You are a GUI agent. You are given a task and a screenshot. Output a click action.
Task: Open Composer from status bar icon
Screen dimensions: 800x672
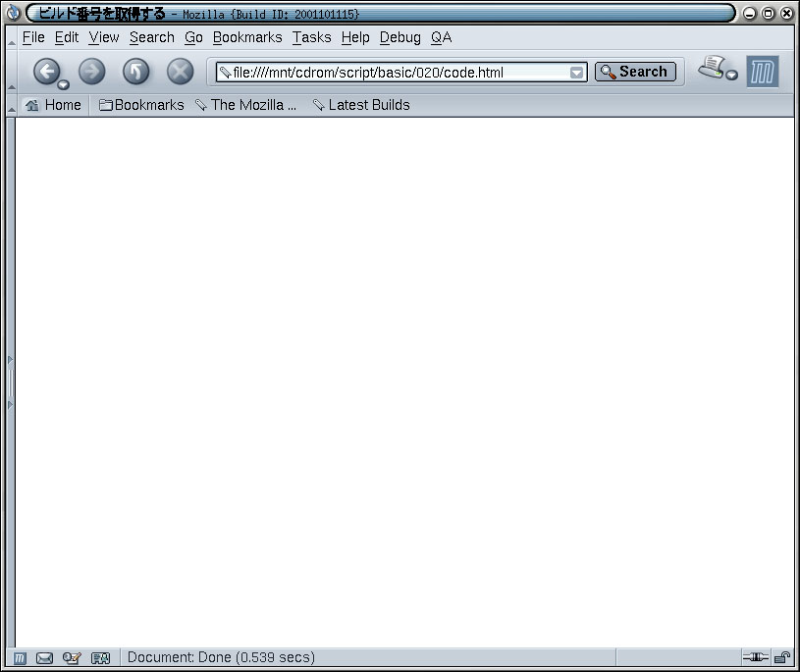pos(72,658)
